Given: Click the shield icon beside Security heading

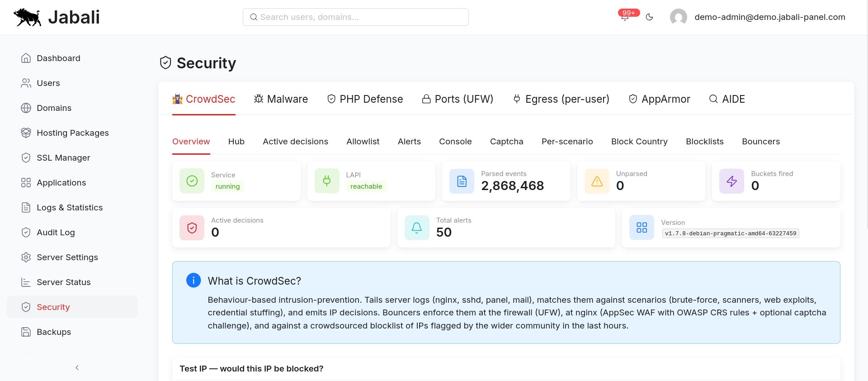Looking at the screenshot, I should [x=165, y=63].
